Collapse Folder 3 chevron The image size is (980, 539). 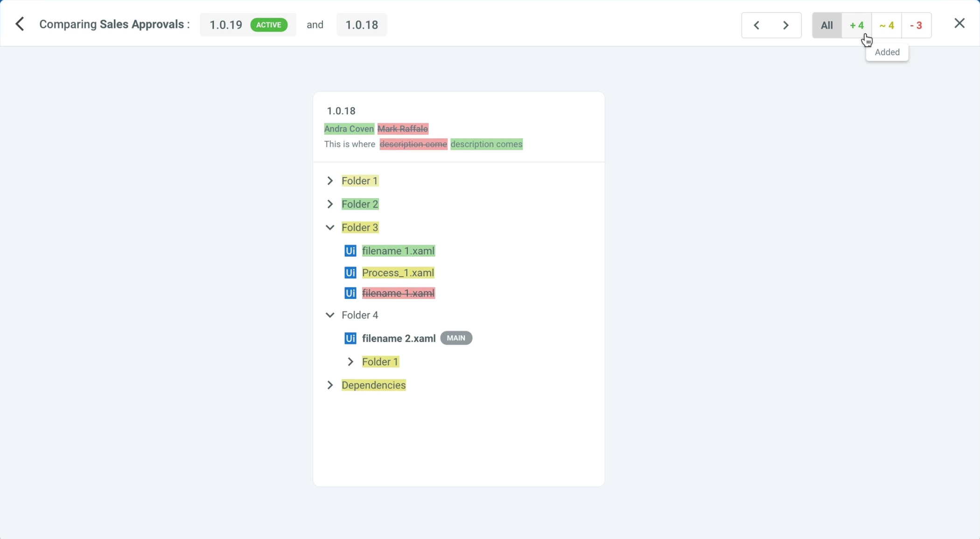click(330, 228)
